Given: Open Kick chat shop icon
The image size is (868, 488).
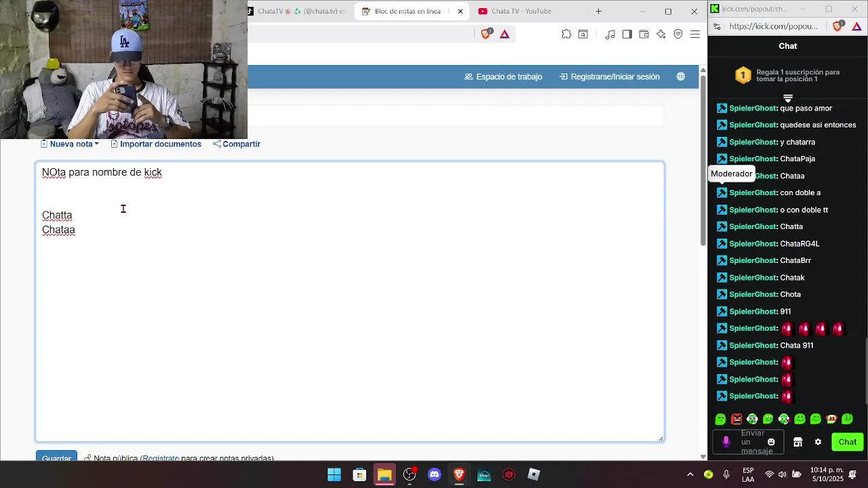Looking at the screenshot, I should click(798, 442).
